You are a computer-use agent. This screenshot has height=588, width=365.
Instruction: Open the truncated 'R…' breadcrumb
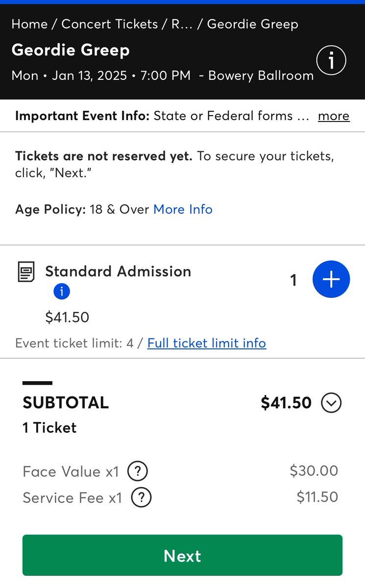(182, 24)
